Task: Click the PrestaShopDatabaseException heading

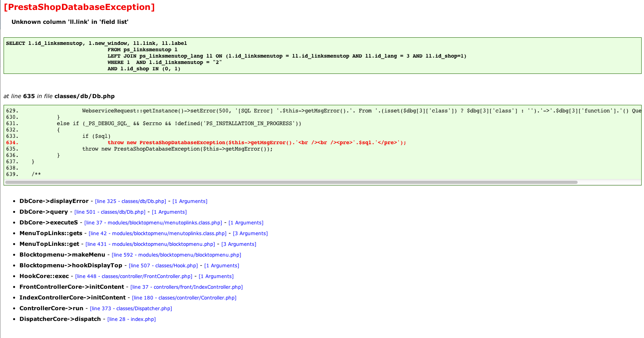Action: click(79, 7)
